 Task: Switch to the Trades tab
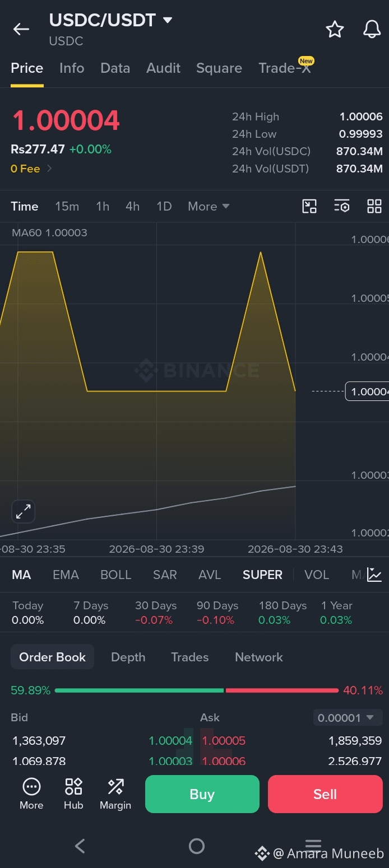189,657
